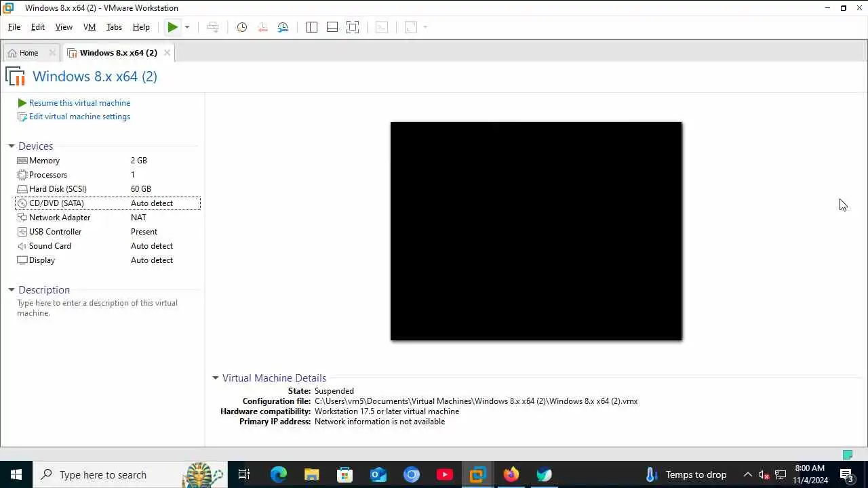Click the 60 GB hard disk value

[x=141, y=189]
